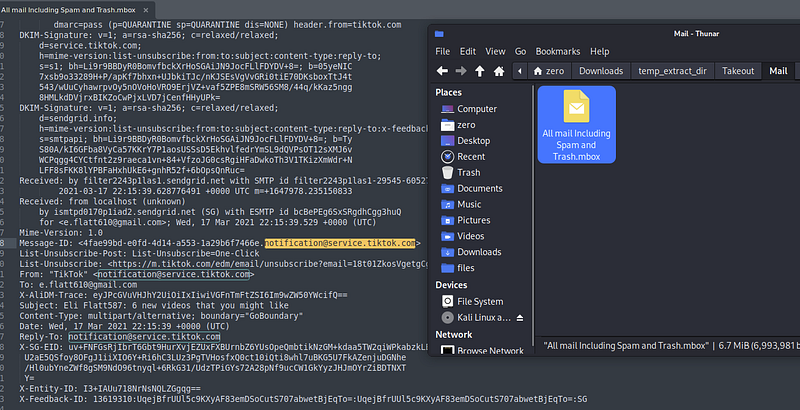This screenshot has height=410, width=800.
Task: Navigate to temp_extract_dir in path bar
Action: [672, 71]
